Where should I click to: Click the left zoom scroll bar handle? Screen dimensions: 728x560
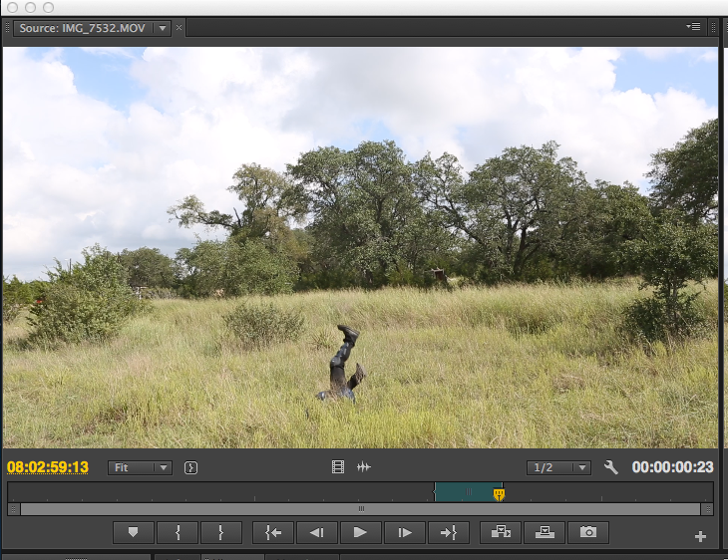point(14,509)
